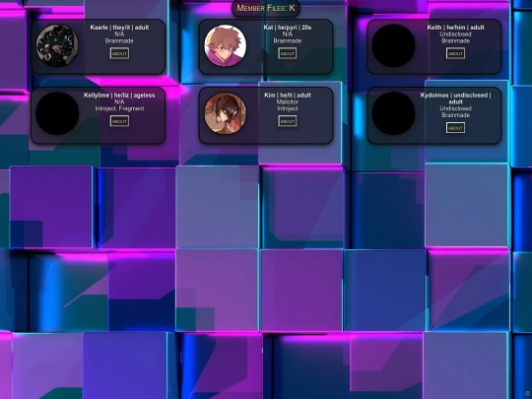The width and height of the screenshot is (532, 399).
Task: Click the 'Malicitor' text on Kim's card
Action: [288, 101]
